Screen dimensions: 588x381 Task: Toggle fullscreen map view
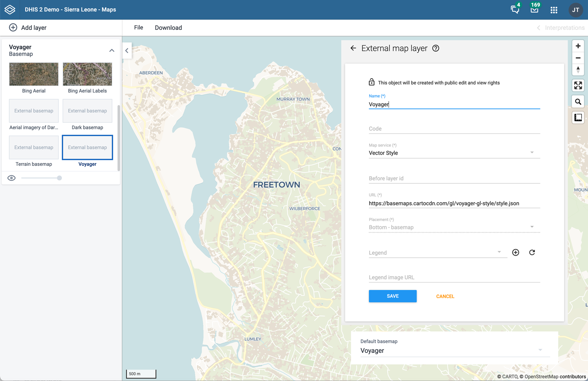pos(578,86)
